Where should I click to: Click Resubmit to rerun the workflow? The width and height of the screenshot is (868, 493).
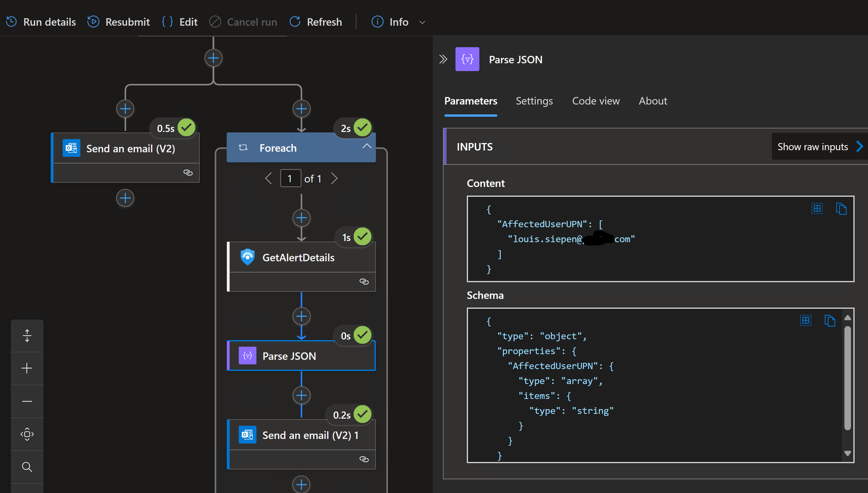point(118,22)
